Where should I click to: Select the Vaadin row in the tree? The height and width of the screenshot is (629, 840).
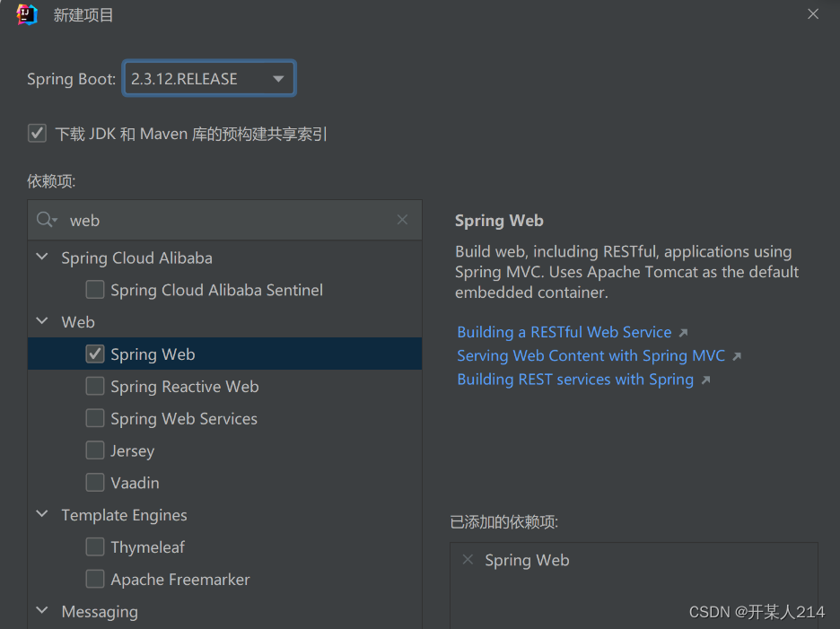135,482
